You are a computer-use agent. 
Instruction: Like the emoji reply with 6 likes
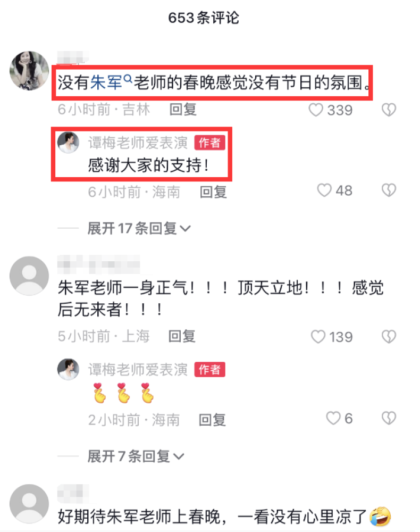(333, 418)
